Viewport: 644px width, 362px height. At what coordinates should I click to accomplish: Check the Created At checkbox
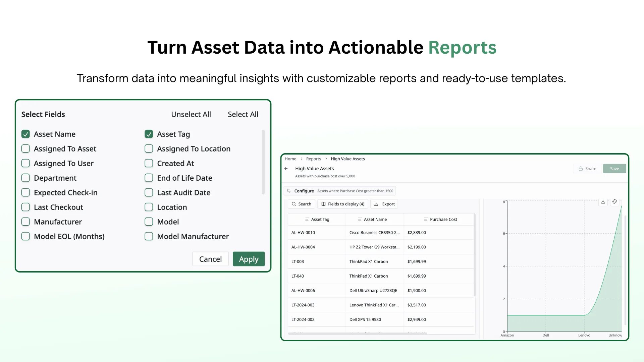click(x=149, y=163)
